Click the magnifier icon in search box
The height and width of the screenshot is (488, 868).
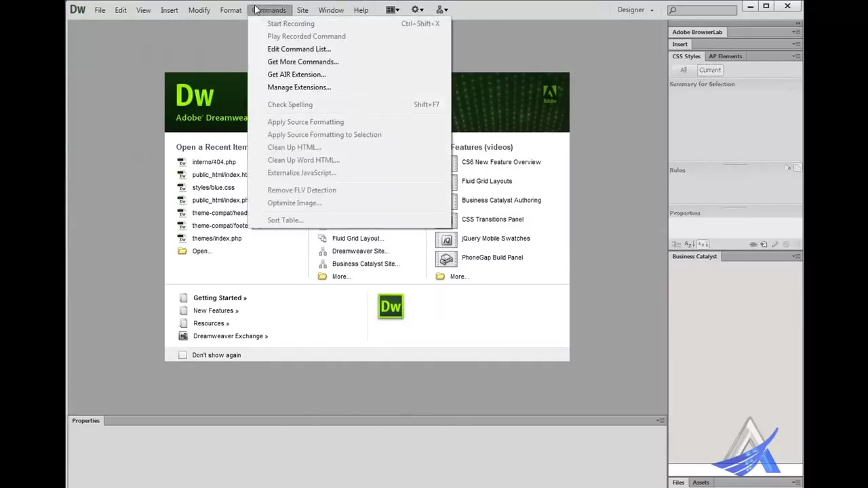[x=672, y=10]
